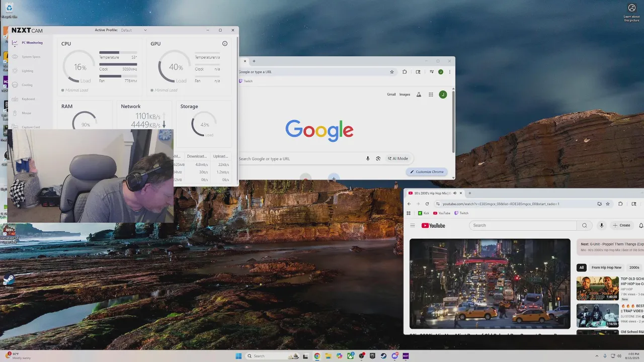Click the YouTube logo
The height and width of the screenshot is (362, 644).
coord(433,226)
